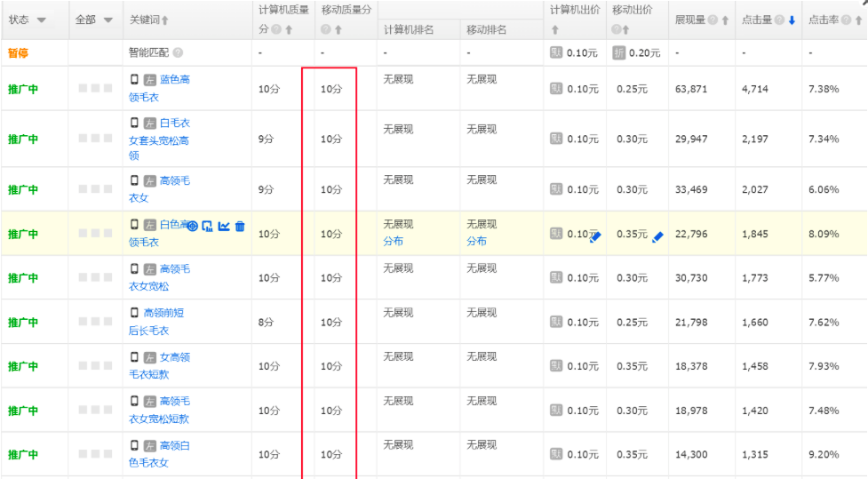Screen dimensions: 868x479
Task: Sort by 点击率 using its arrow
Action: pyautogui.click(x=858, y=20)
